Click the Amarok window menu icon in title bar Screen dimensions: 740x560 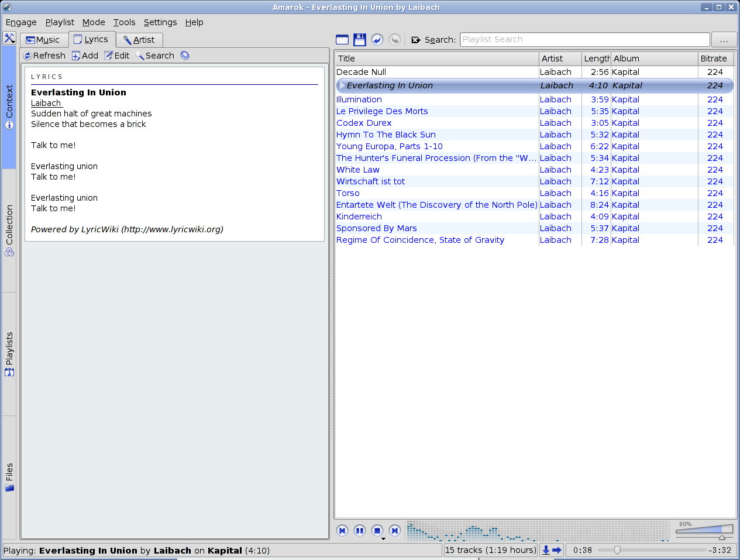[7, 7]
